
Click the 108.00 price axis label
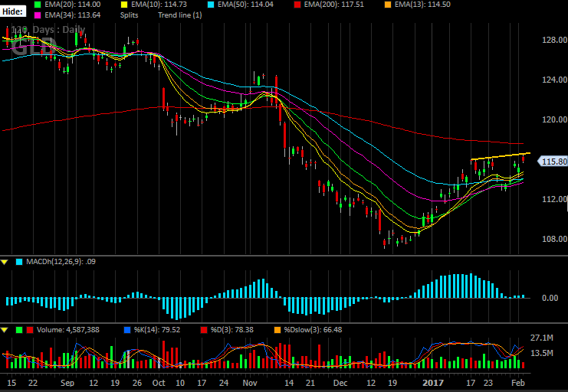click(x=554, y=239)
